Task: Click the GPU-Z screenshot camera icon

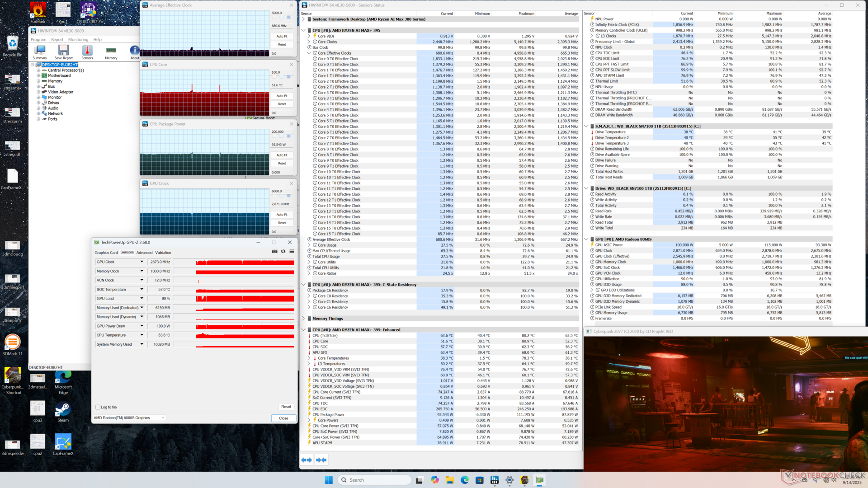Action: coord(274,252)
